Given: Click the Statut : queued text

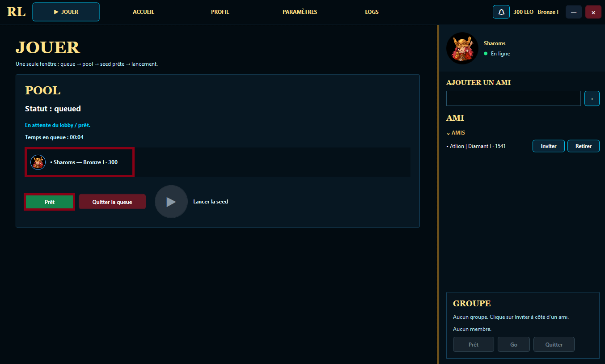Looking at the screenshot, I should pyautogui.click(x=53, y=109).
